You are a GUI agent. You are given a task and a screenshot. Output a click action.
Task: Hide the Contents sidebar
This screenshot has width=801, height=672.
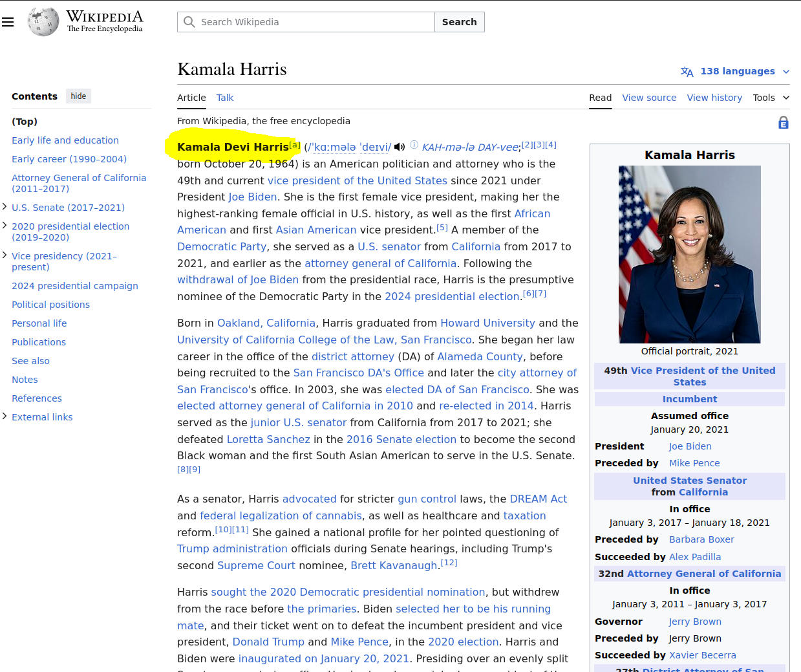(78, 96)
